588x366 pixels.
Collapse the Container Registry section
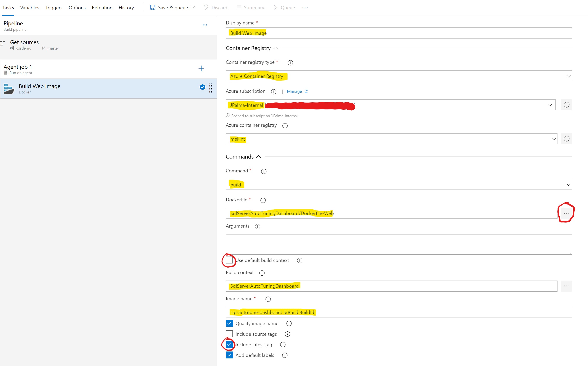pyautogui.click(x=275, y=48)
